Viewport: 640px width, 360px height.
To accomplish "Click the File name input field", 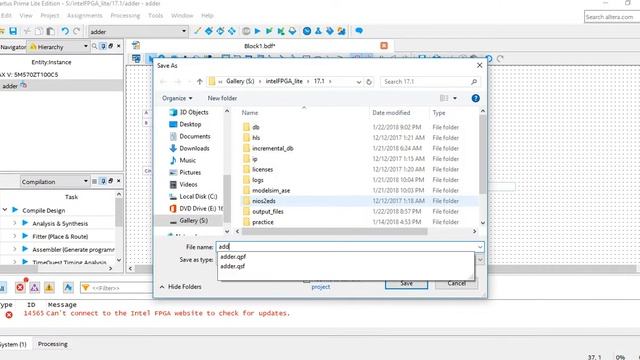I will click(350, 247).
